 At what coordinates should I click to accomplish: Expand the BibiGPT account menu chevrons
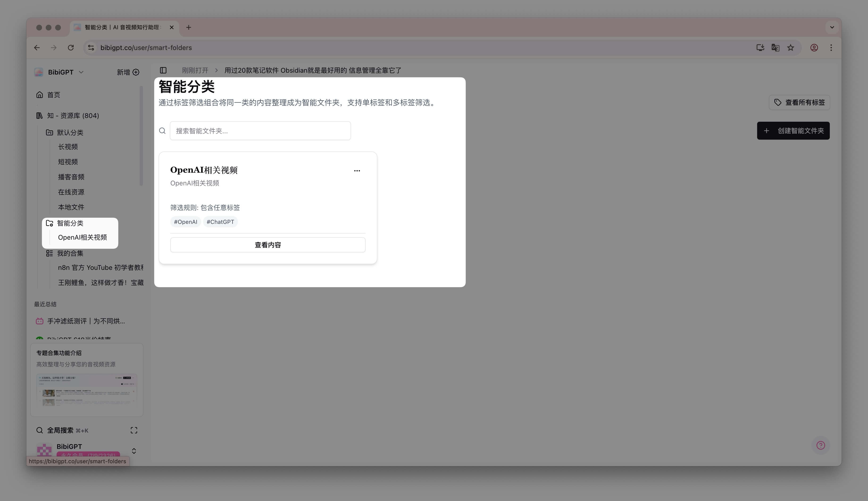pos(134,451)
